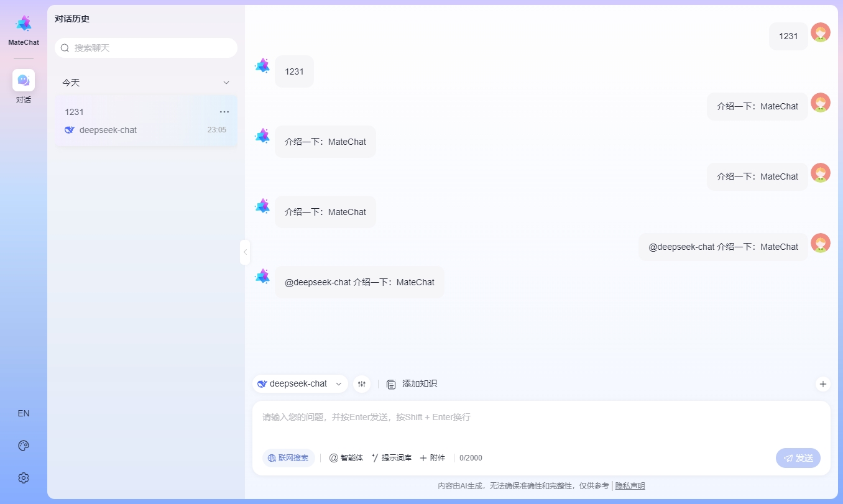Collapse the 今天 group chevron

click(x=226, y=83)
